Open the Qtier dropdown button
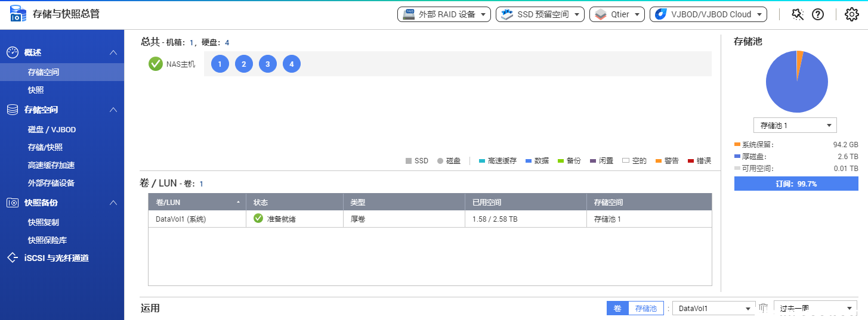The height and width of the screenshot is (320, 868). tap(617, 14)
